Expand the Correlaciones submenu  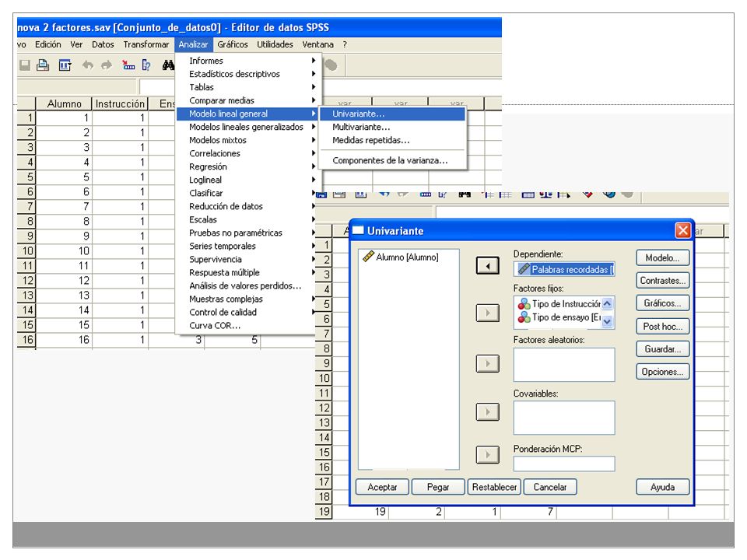(247, 153)
